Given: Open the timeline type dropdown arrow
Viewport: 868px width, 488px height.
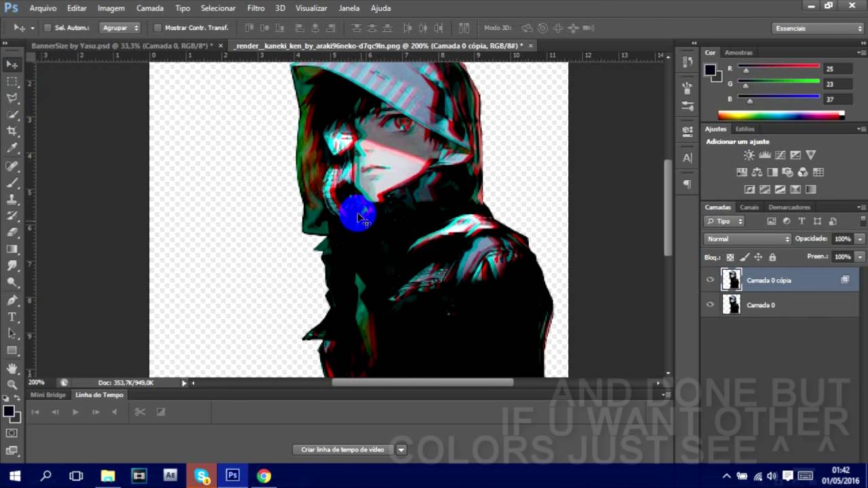Looking at the screenshot, I should click(401, 449).
